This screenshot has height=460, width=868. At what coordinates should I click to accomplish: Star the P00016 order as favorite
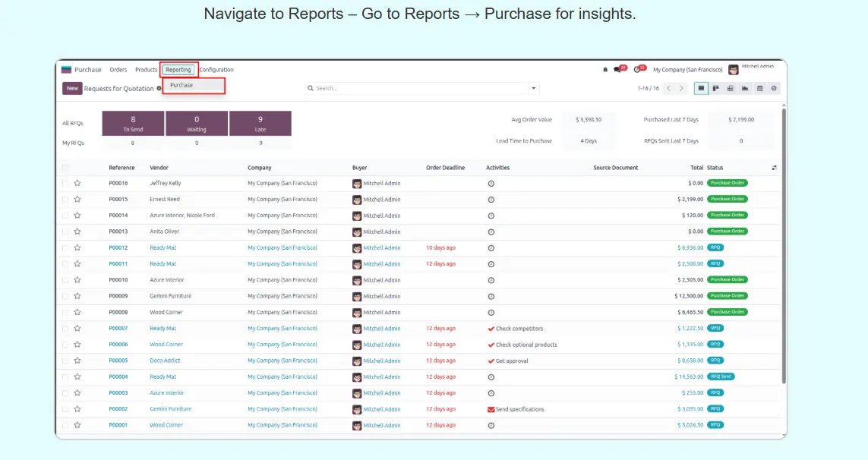(77, 183)
